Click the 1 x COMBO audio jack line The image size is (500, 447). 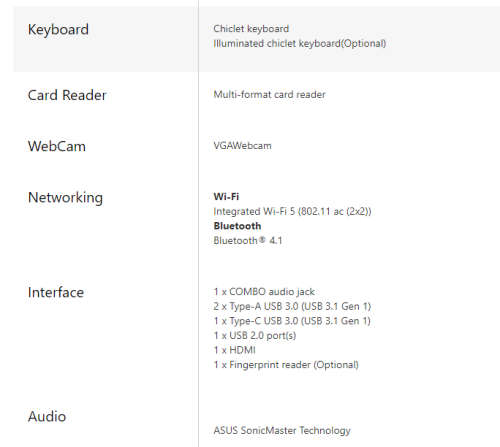coord(264,292)
